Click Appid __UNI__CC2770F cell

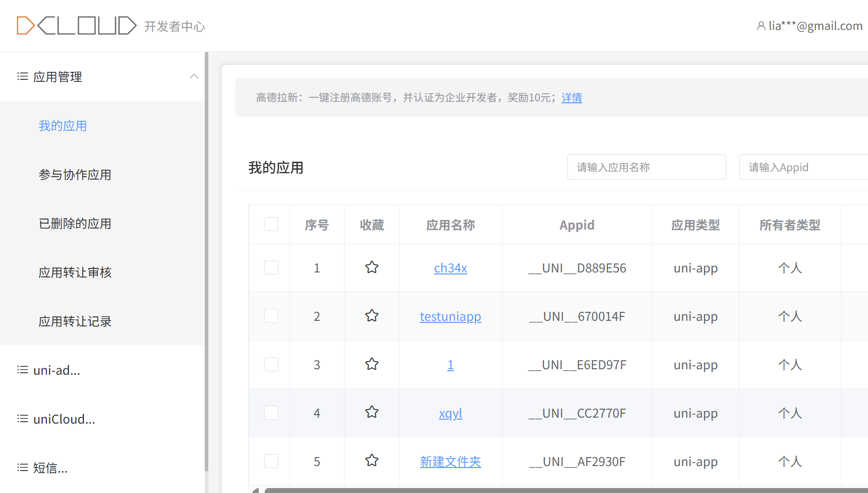[x=577, y=413]
